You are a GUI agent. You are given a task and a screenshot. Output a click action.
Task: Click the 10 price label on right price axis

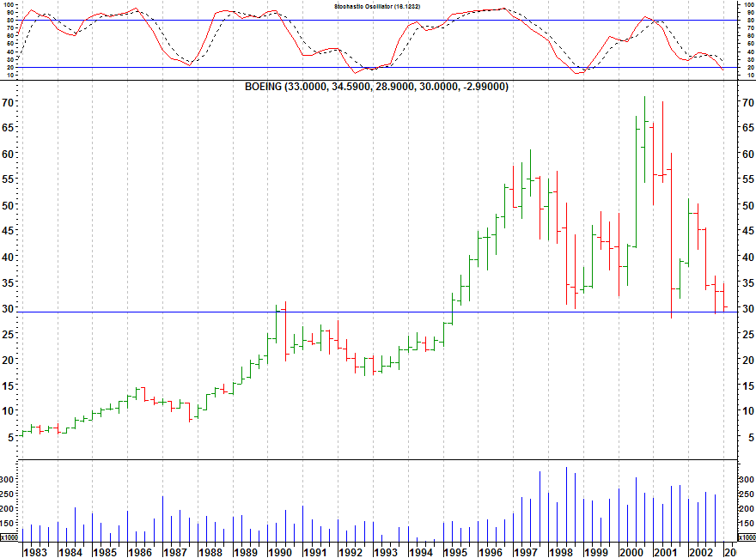[748, 411]
